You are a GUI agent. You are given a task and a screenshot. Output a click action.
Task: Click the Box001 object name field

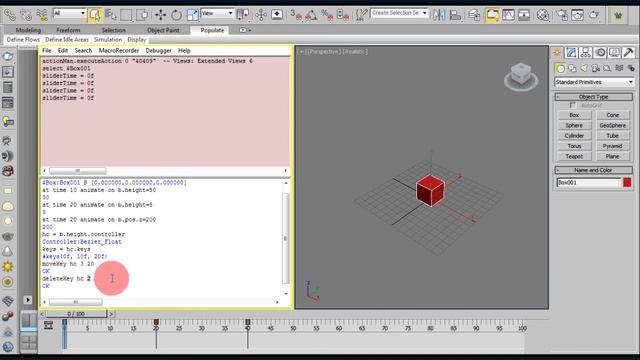(x=589, y=182)
